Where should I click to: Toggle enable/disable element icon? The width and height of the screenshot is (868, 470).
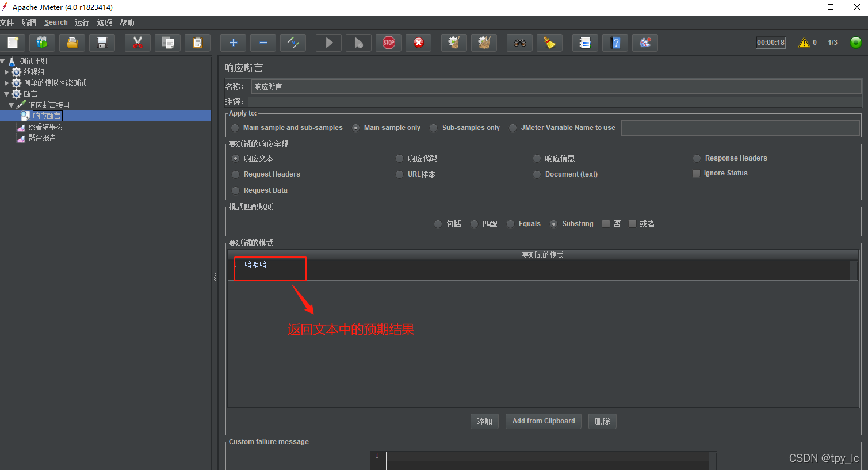[293, 43]
